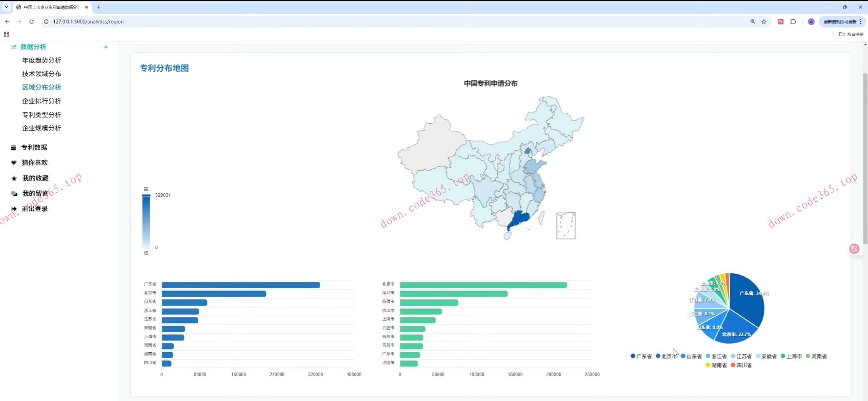Bookmark this page with the star icon
The width and height of the screenshot is (868, 401).
tap(764, 22)
